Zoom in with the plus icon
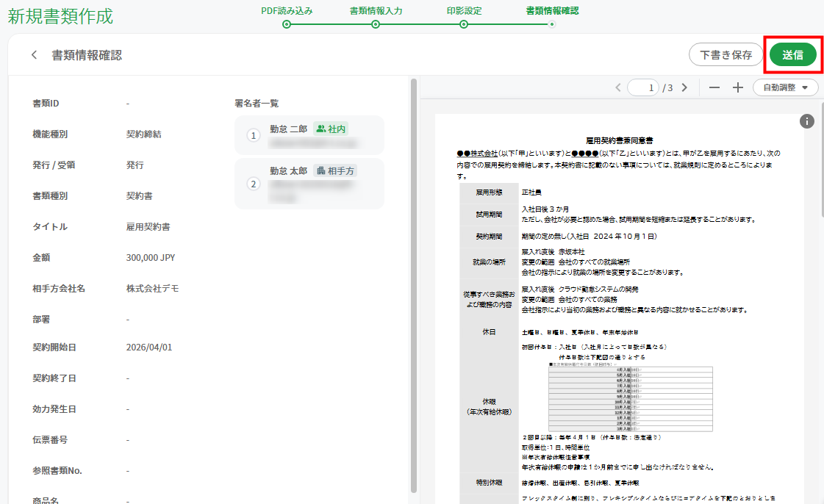The width and height of the screenshot is (824, 504). [738, 87]
